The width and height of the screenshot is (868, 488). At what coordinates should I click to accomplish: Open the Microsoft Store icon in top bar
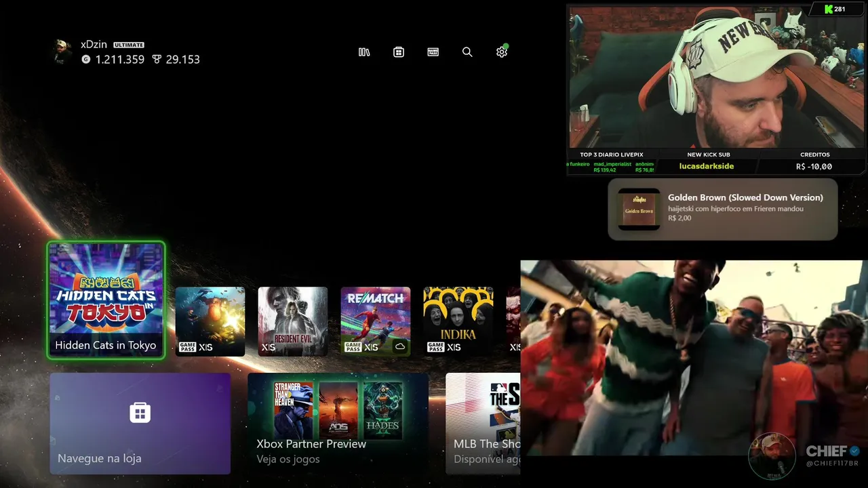coord(399,52)
